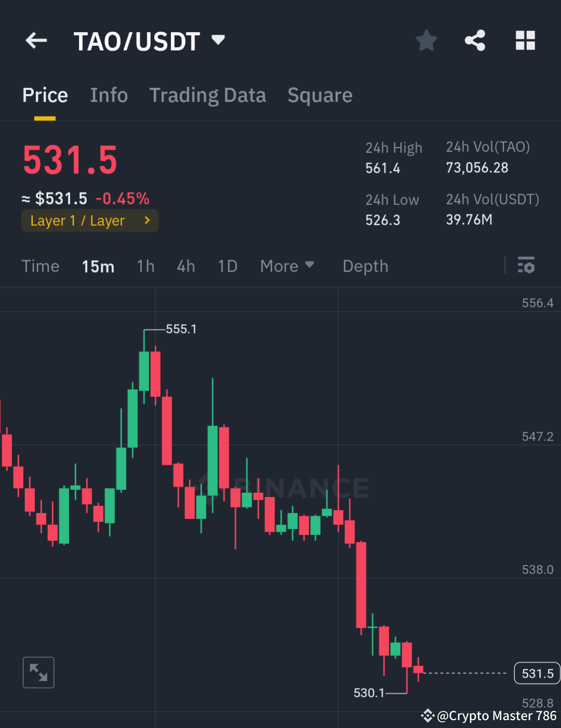Image resolution: width=561 pixels, height=728 pixels.
Task: Open the Info section
Action: (x=109, y=95)
